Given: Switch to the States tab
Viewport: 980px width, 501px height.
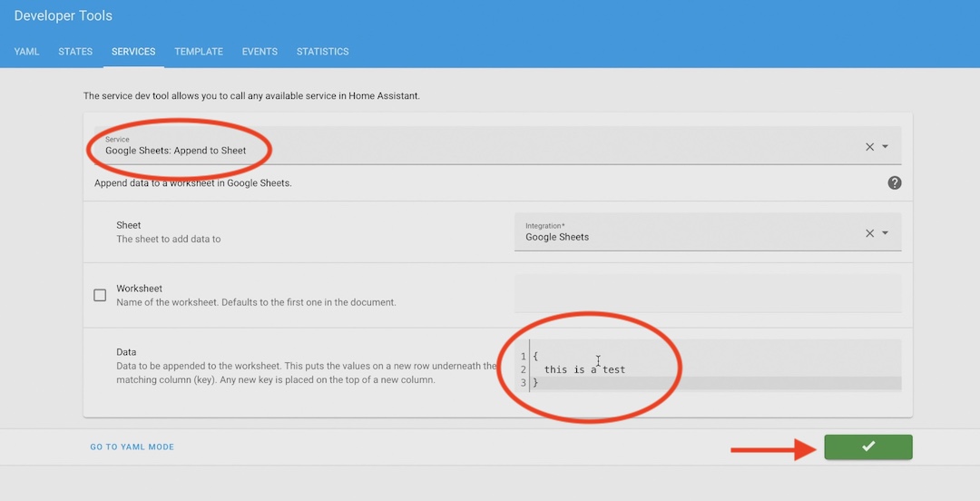Looking at the screenshot, I should point(75,52).
